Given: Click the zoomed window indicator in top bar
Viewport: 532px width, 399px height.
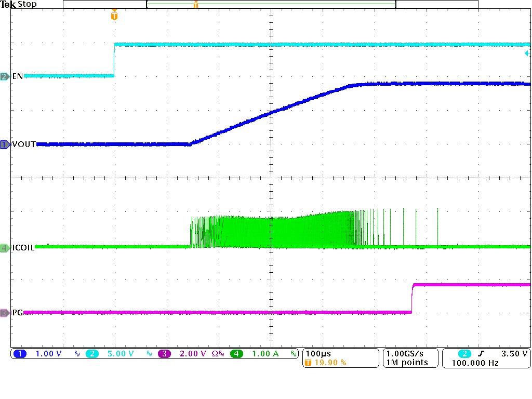Looking at the screenshot, I should pos(270,4).
